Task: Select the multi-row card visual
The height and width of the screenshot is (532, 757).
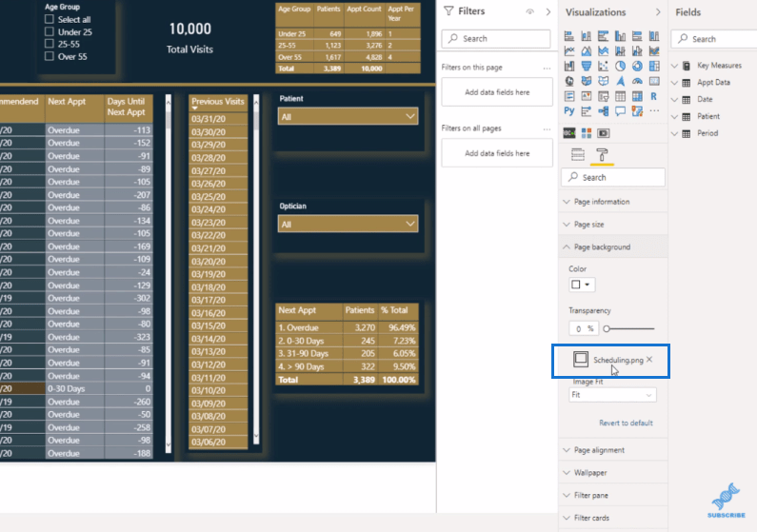Action: 569,96
